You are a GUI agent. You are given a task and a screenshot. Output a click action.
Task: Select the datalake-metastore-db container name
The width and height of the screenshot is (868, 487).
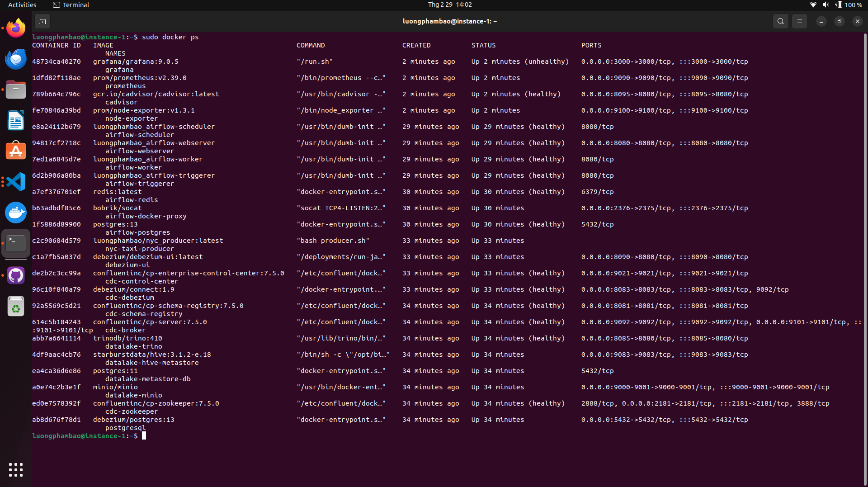[148, 379]
